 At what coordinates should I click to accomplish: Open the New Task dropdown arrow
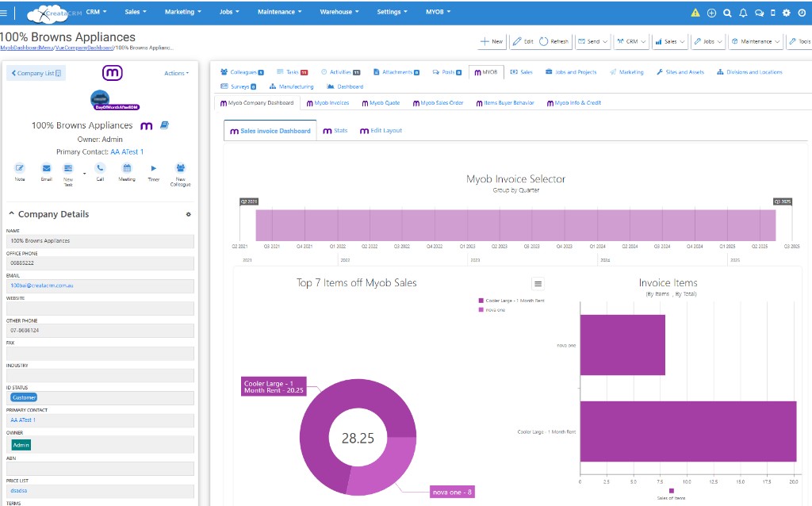84,174
